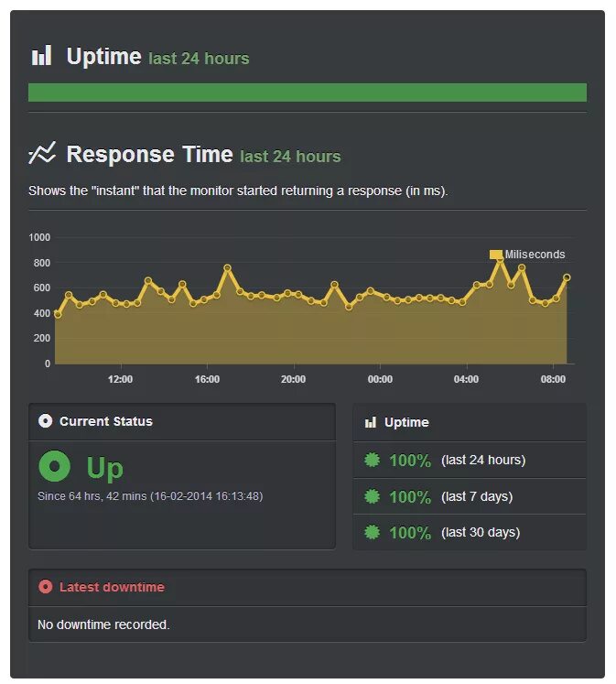Click the first data point on the chart
Screen dimensions: 616x684
point(58,314)
